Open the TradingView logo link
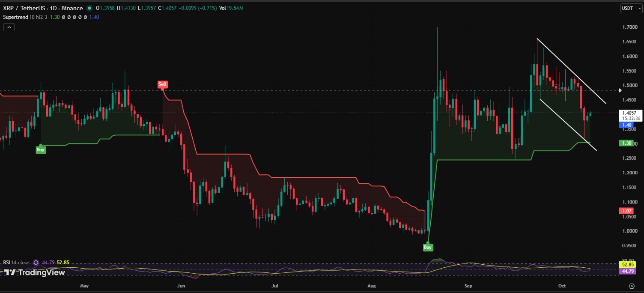Viewport: 644px width, 293px height. tap(35, 272)
